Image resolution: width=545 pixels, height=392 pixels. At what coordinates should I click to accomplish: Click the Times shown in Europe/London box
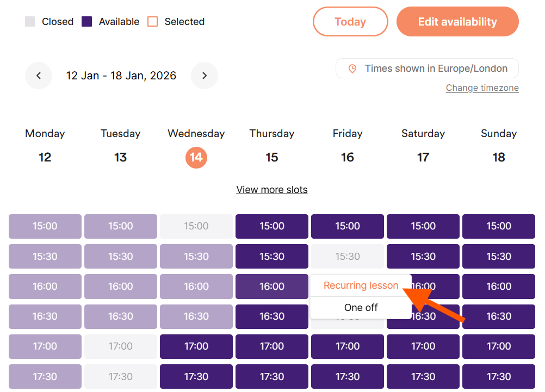click(x=427, y=69)
